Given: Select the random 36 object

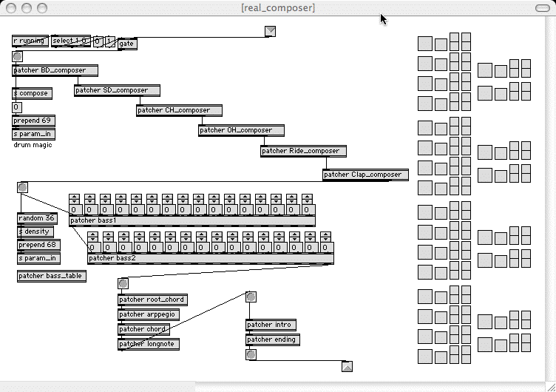Looking at the screenshot, I should tap(37, 218).
